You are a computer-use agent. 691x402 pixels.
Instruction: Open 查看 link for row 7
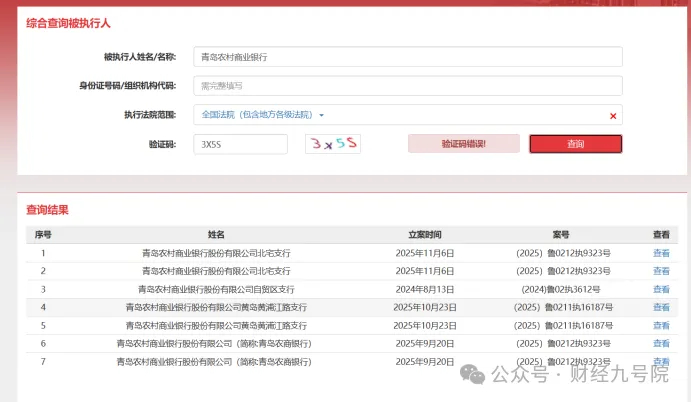pyautogui.click(x=661, y=361)
